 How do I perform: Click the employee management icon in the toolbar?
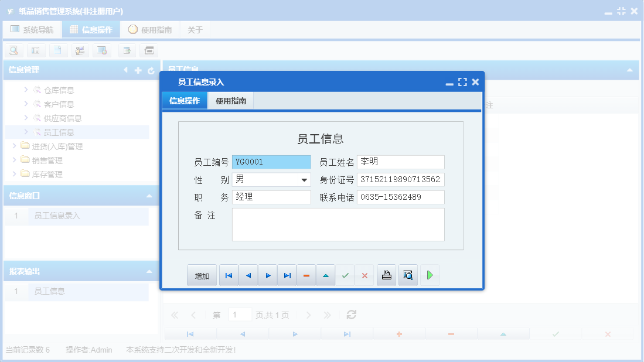coord(80,50)
